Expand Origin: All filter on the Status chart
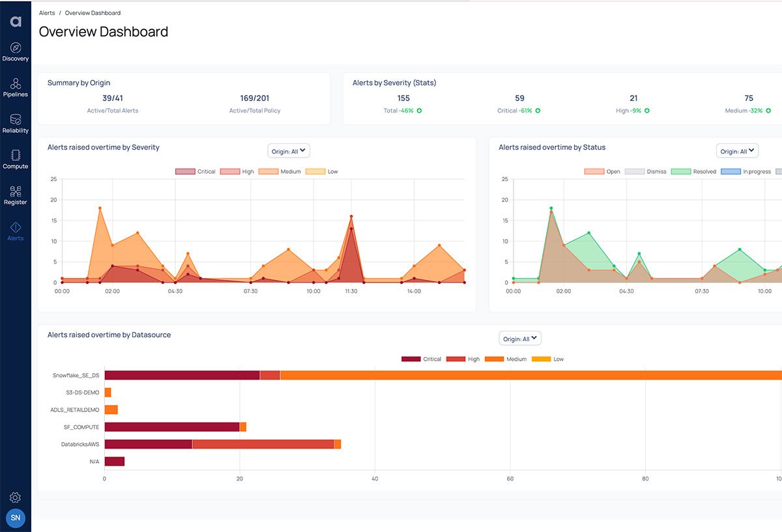This screenshot has width=782, height=532. tap(737, 150)
